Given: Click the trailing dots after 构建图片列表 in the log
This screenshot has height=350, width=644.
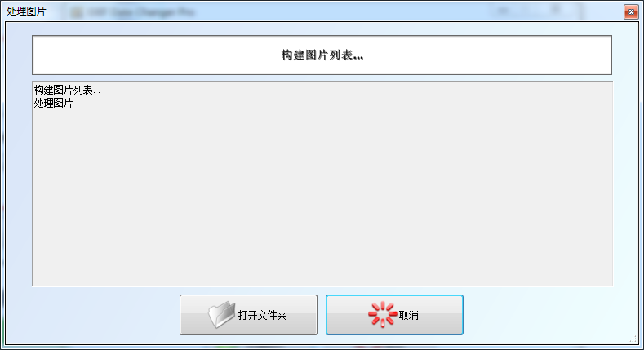Looking at the screenshot, I should click(100, 93).
